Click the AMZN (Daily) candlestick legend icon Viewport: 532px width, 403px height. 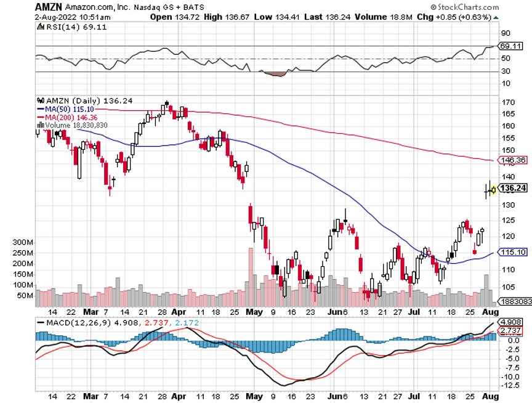point(40,100)
